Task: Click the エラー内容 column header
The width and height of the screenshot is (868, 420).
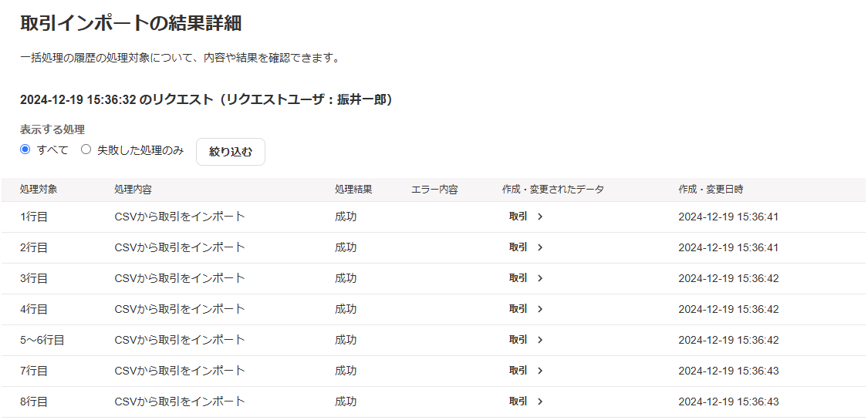Action: coord(434,190)
